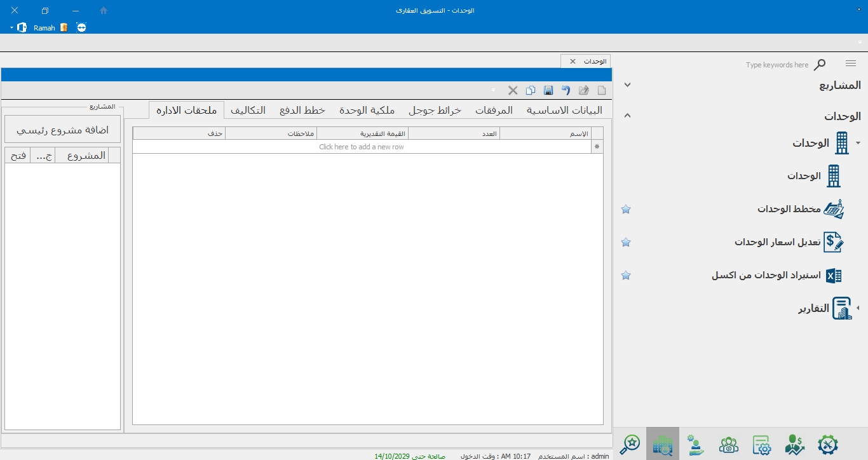
Task: Click the New blank document toolbar icon
Action: point(602,90)
